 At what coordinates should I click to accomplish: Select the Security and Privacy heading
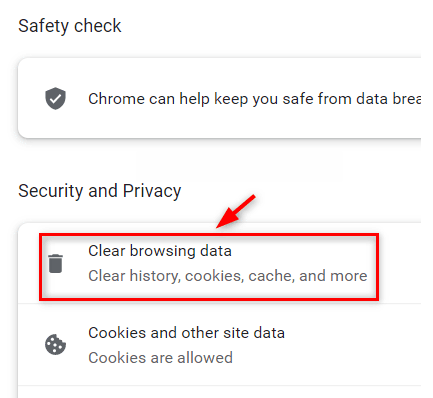pos(100,191)
